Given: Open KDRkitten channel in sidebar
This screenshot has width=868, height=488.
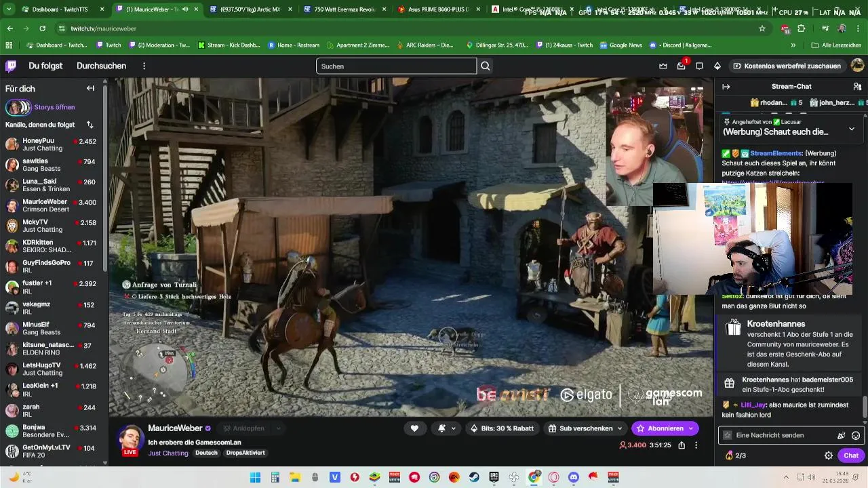Looking at the screenshot, I should [52, 246].
